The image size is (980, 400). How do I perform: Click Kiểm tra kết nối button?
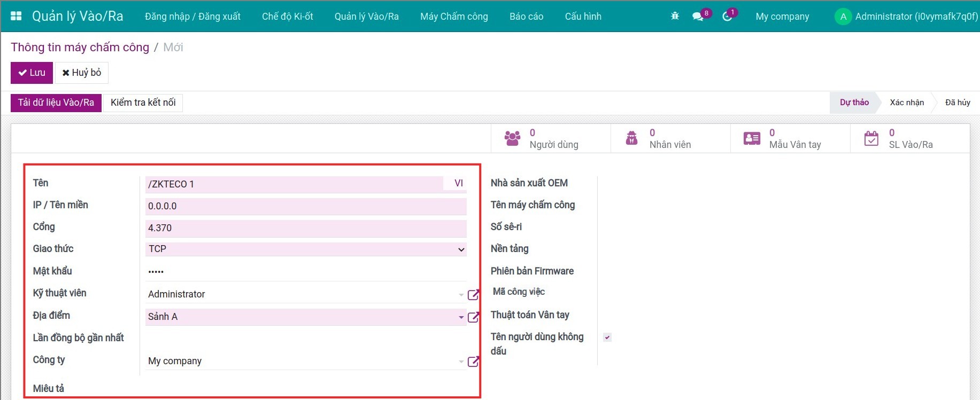click(143, 103)
